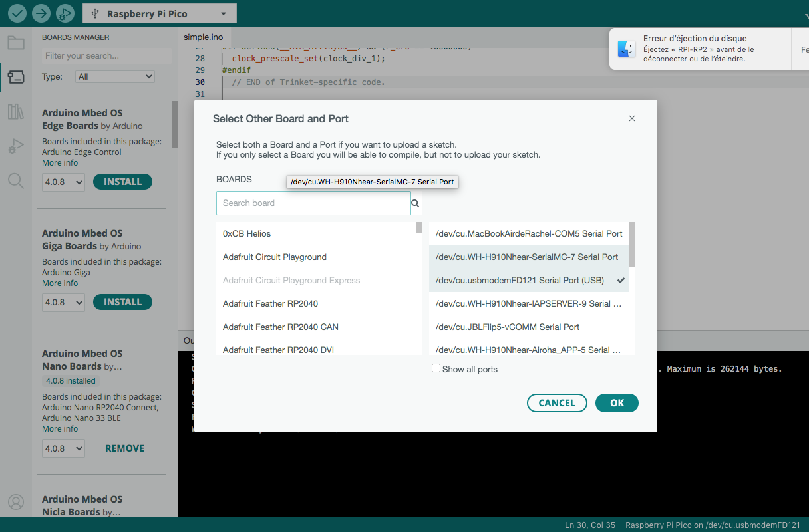Start debugging with the debug toolbar icon
Screen dimensions: 809x532
[65, 13]
